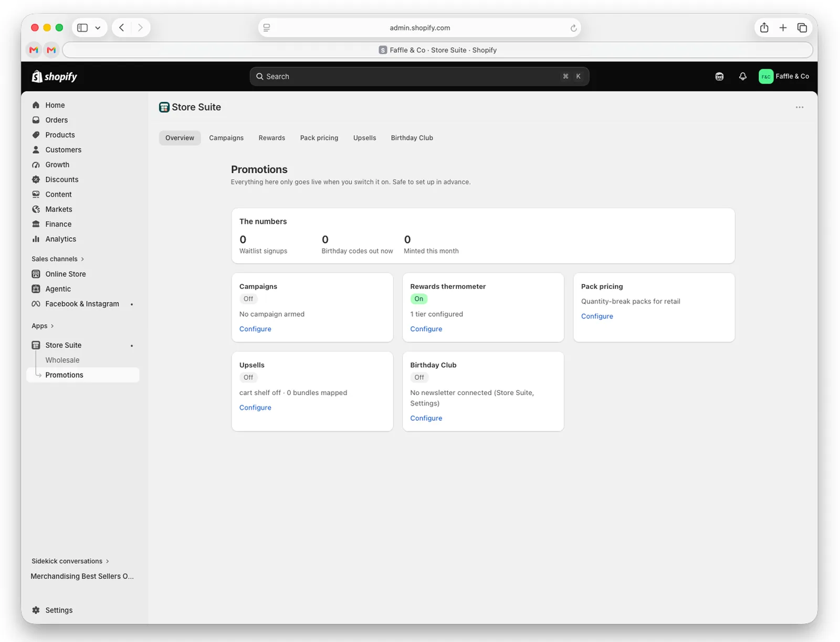
Task: Open the Markets globe icon
Action: (x=36, y=209)
